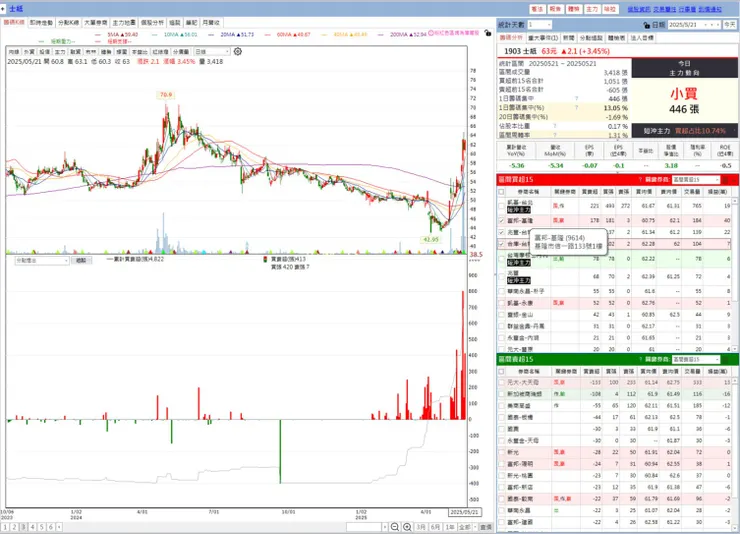The image size is (740, 534).
Task: Click the help icon in 區間買超15 header
Action: [x=640, y=180]
